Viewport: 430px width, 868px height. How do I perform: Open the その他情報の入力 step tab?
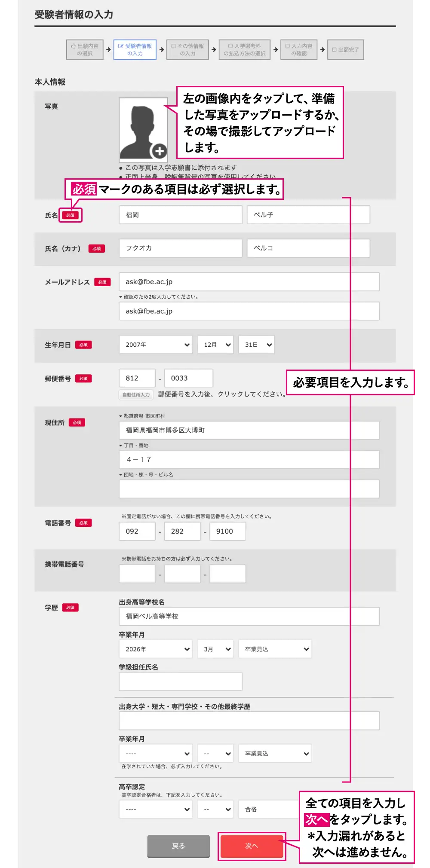point(187,50)
